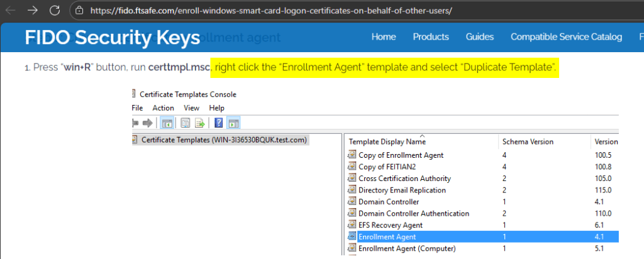Image resolution: width=644 pixels, height=259 pixels.
Task: Go to the Products page in the navbar
Action: pos(431,36)
